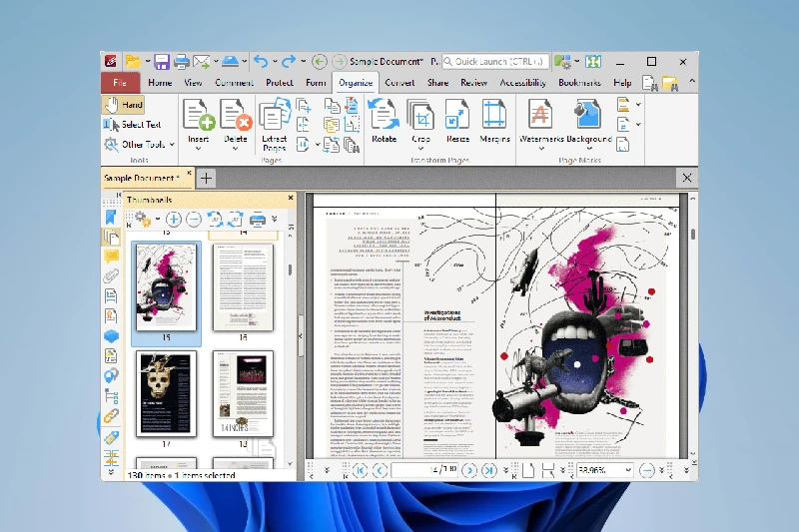Expand Thumbnails options gear dropdown

[158, 220]
